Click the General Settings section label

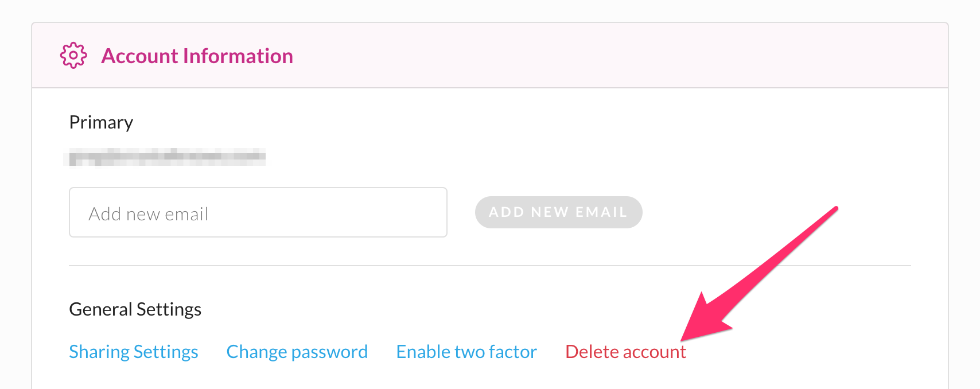[135, 309]
